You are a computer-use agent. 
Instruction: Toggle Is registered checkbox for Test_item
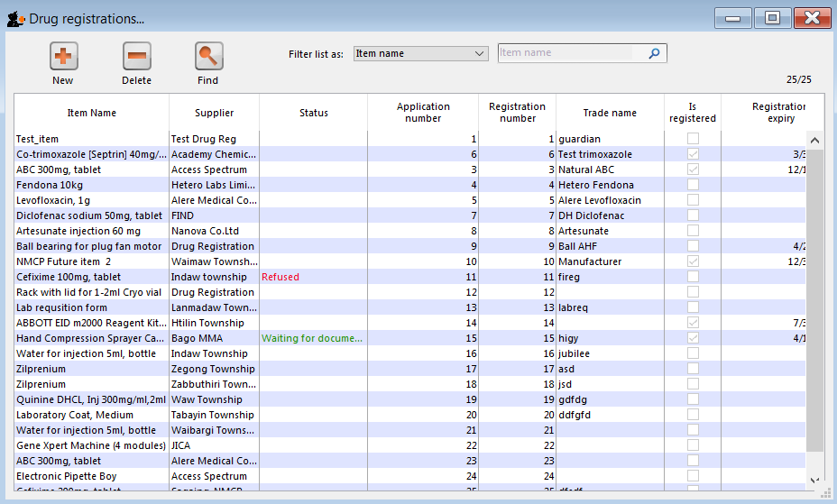point(693,139)
